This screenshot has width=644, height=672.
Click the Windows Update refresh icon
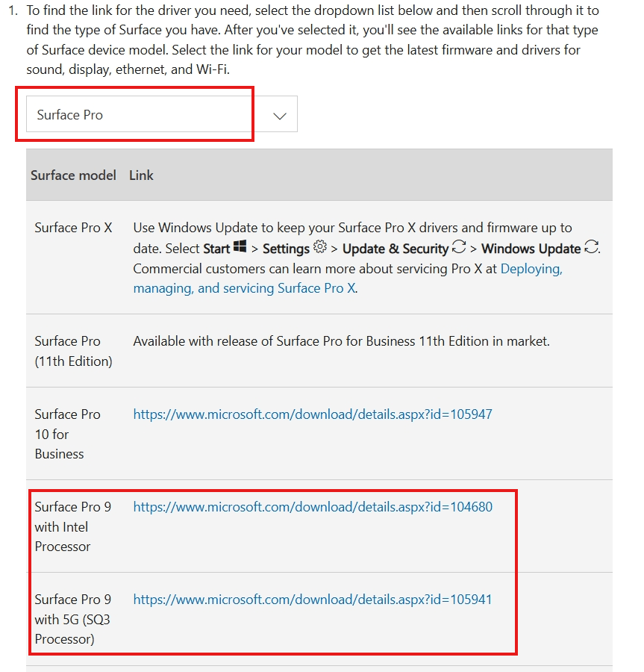[591, 247]
